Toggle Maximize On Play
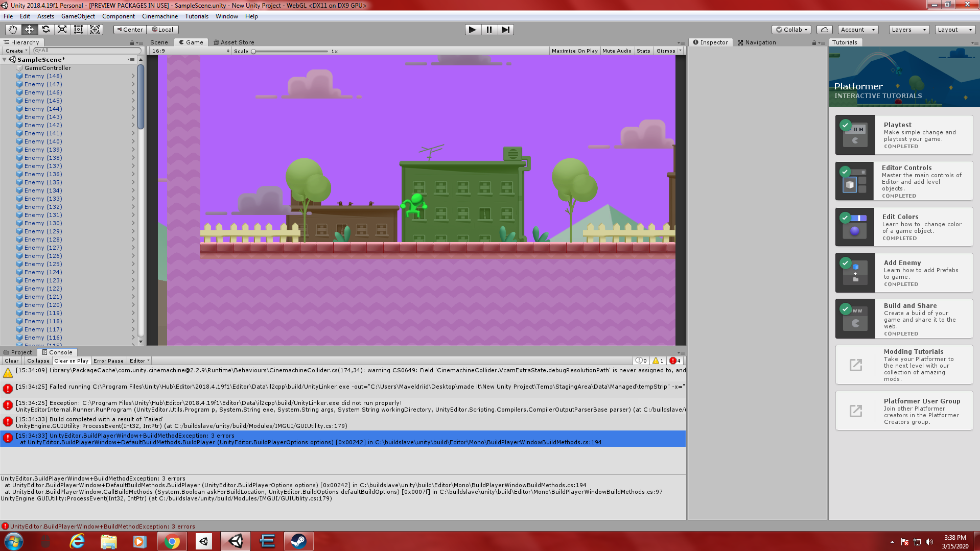 [x=574, y=51]
